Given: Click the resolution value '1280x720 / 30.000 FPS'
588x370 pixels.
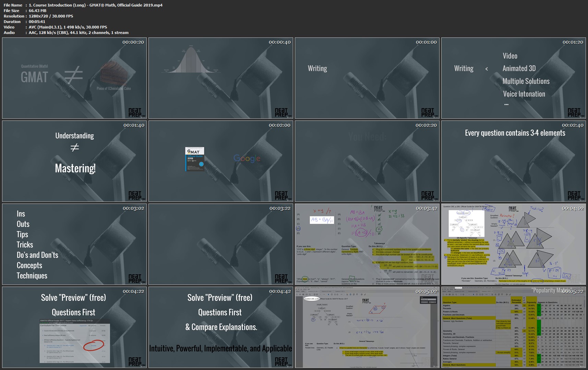Looking at the screenshot, I should (x=51, y=16).
